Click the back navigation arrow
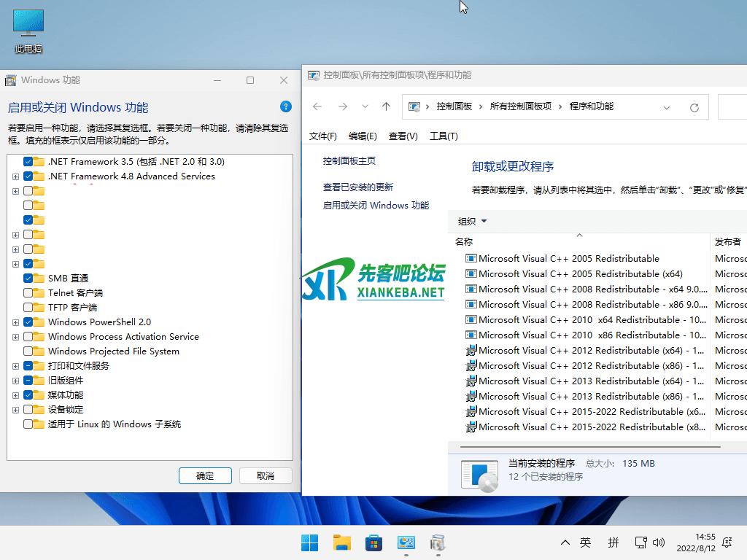This screenshot has height=560, width=747. (x=317, y=106)
